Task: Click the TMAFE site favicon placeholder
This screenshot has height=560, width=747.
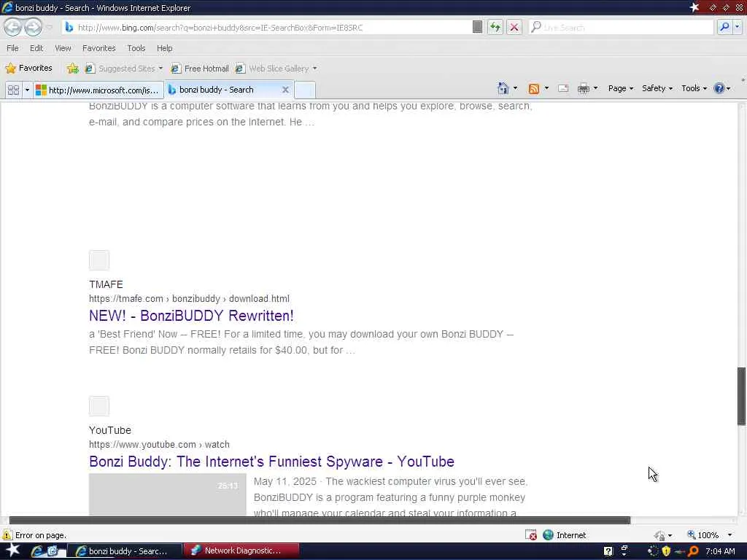Action: (x=99, y=260)
